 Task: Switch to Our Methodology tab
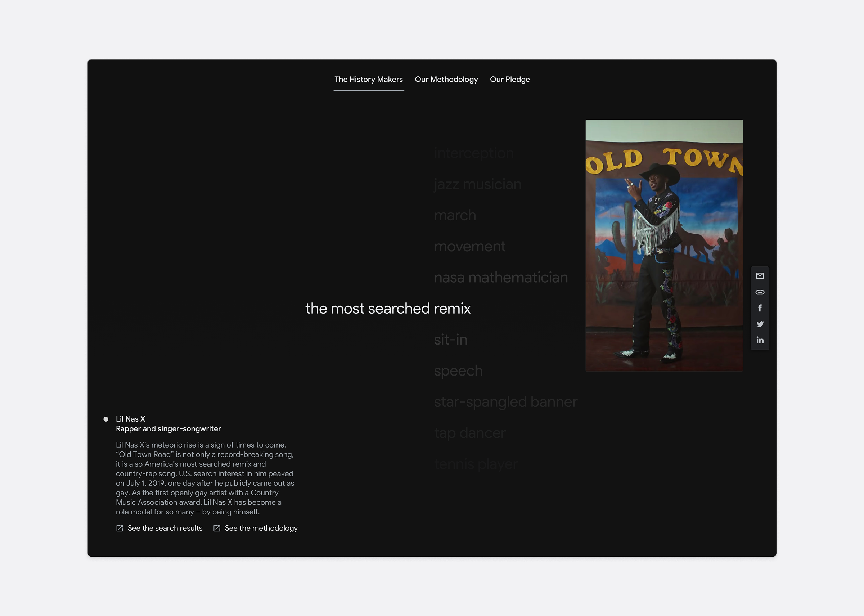pyautogui.click(x=446, y=79)
